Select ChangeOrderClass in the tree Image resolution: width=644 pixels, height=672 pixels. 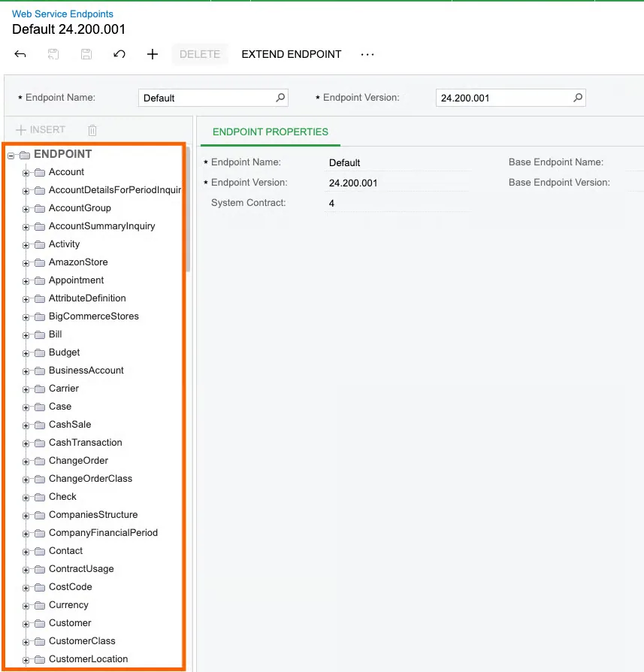90,478
